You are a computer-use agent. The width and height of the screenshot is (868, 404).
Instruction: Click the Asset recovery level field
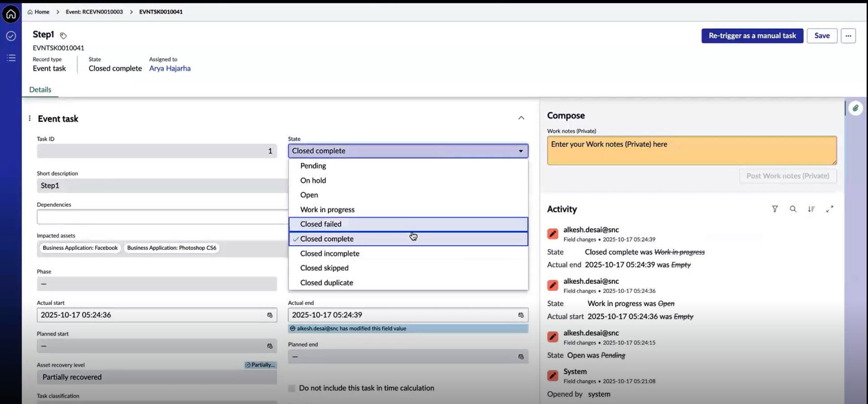157,377
